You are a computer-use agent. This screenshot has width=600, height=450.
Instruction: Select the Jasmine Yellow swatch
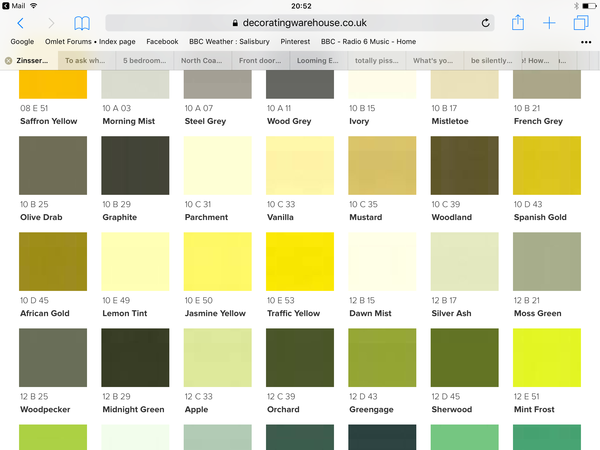point(218,261)
